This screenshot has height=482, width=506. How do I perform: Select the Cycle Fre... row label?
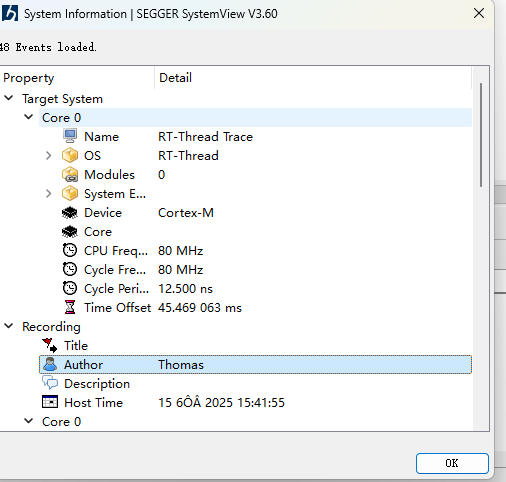pyautogui.click(x=115, y=270)
